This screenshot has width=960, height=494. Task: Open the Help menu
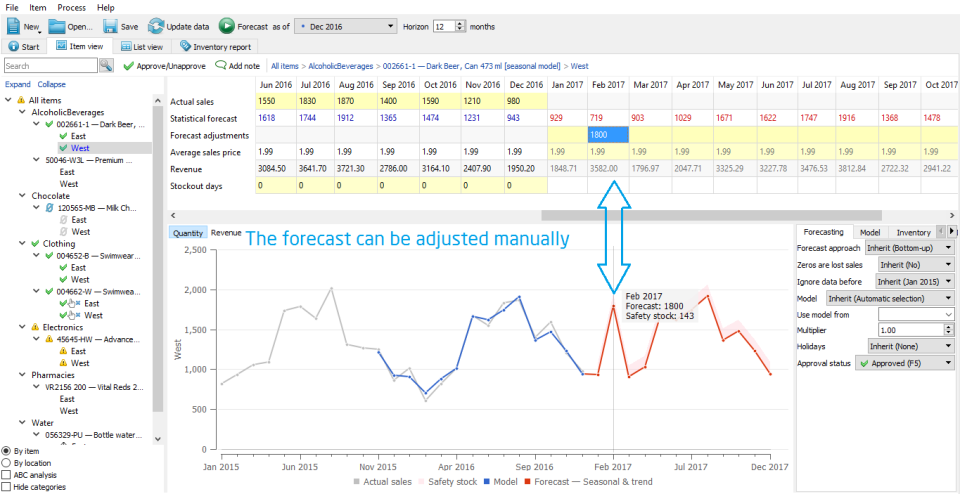105,8
